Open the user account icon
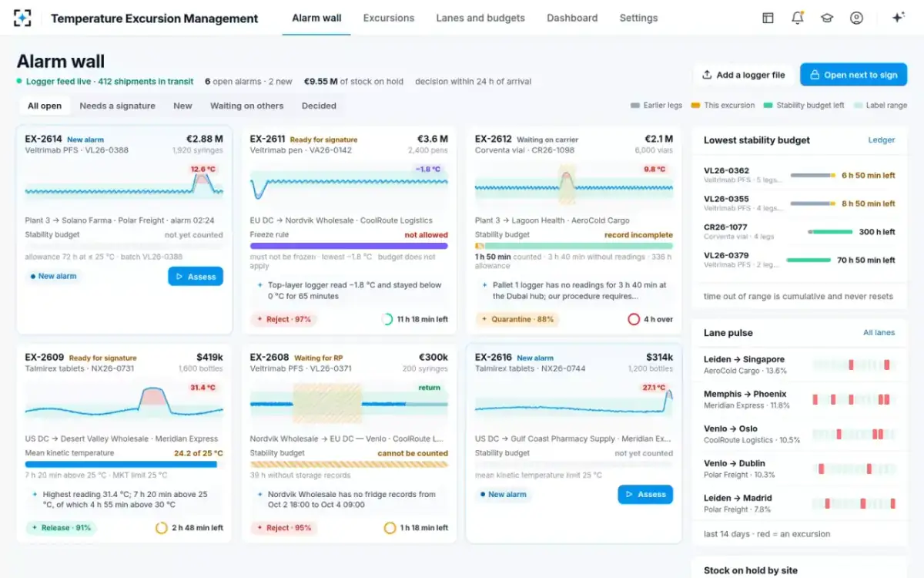 pyautogui.click(x=856, y=18)
